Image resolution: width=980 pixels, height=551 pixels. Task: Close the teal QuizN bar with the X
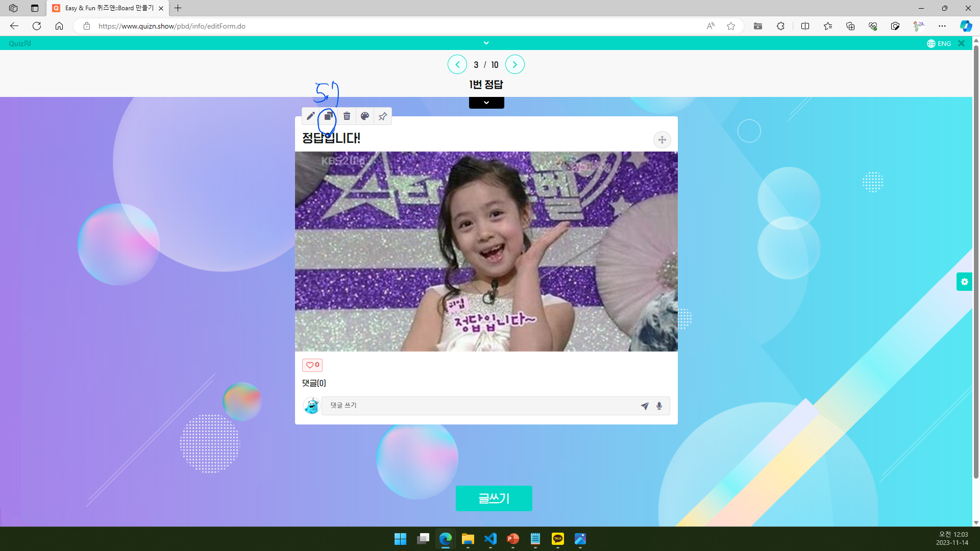(x=961, y=43)
